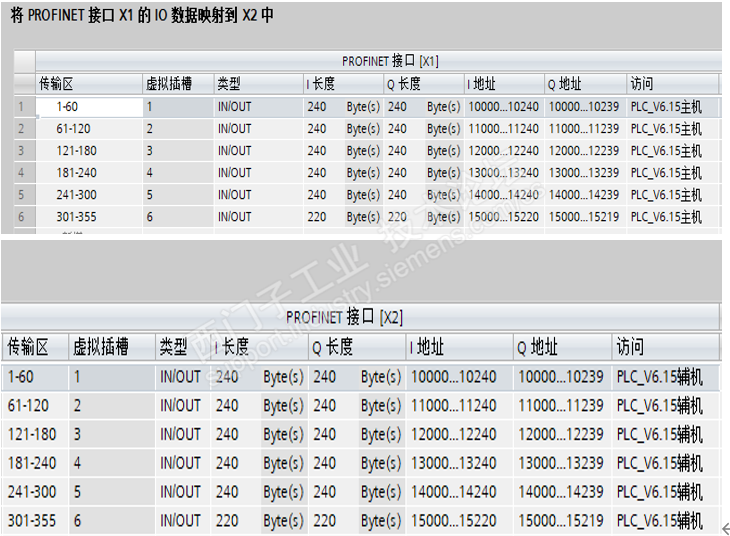Select '301-355' transfer area in X1 table
The height and width of the screenshot is (536, 730).
point(76,217)
